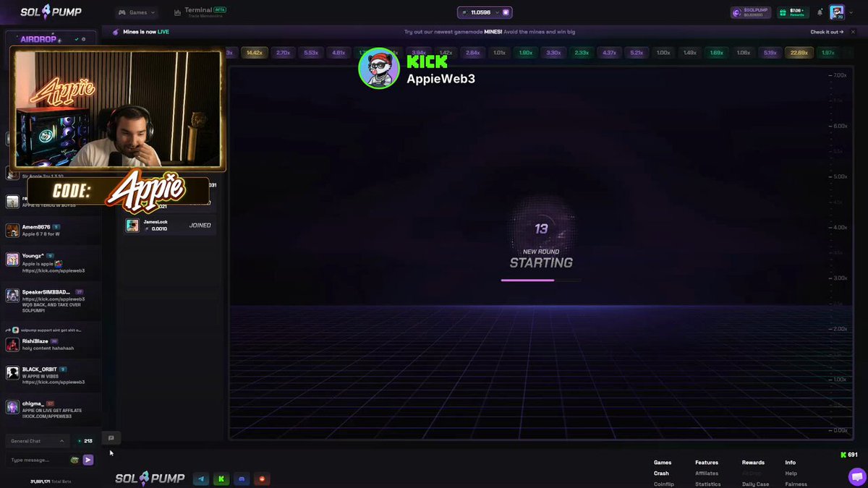Click the SOL PUMP logo in the header
868x488 pixels.
(51, 12)
